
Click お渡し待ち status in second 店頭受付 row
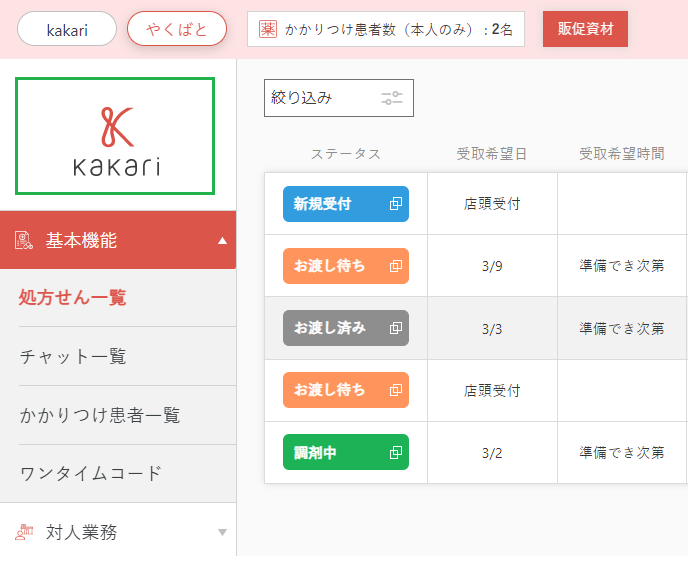coord(346,390)
